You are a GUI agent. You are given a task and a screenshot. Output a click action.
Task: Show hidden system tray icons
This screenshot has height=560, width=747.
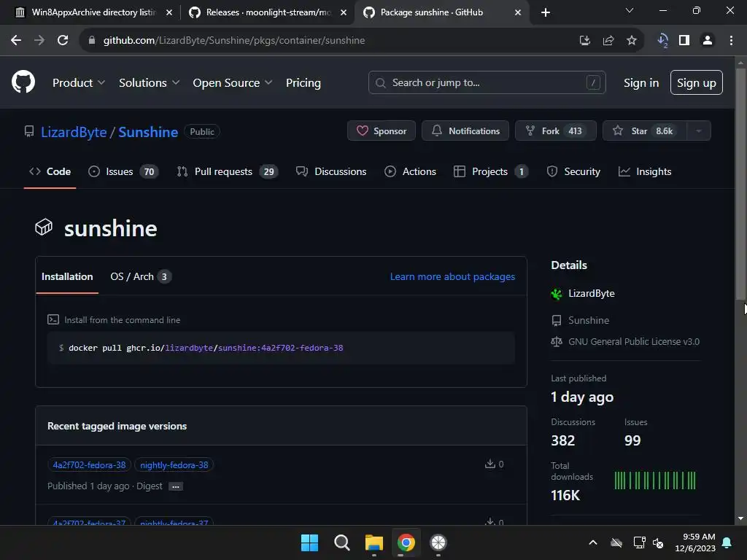click(593, 542)
